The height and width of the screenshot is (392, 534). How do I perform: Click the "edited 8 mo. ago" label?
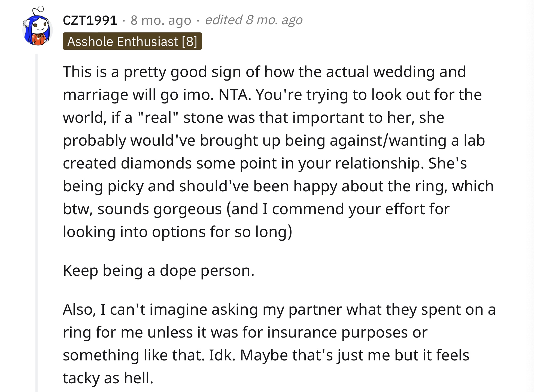click(x=254, y=20)
